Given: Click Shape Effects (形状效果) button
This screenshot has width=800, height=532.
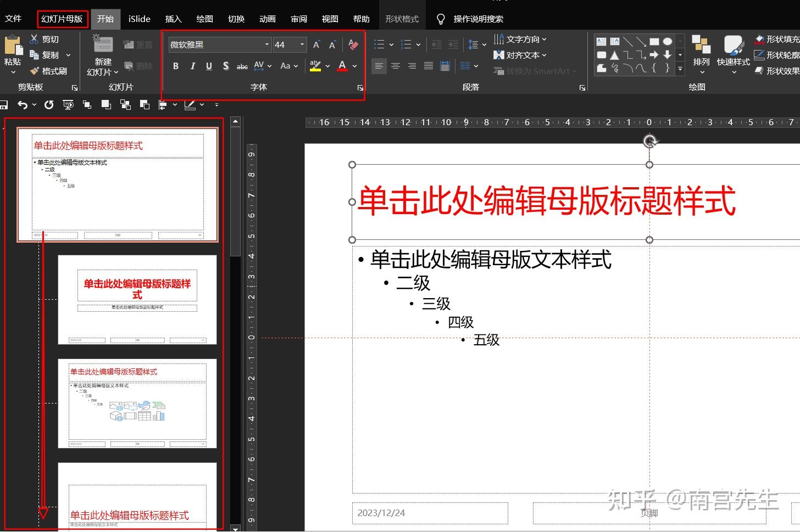Looking at the screenshot, I should 777,71.
